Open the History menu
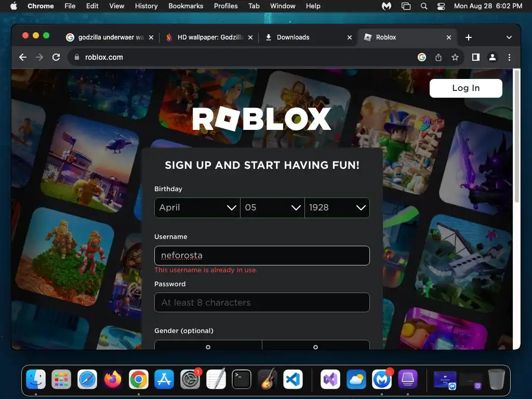This screenshot has height=399, width=532. (146, 6)
